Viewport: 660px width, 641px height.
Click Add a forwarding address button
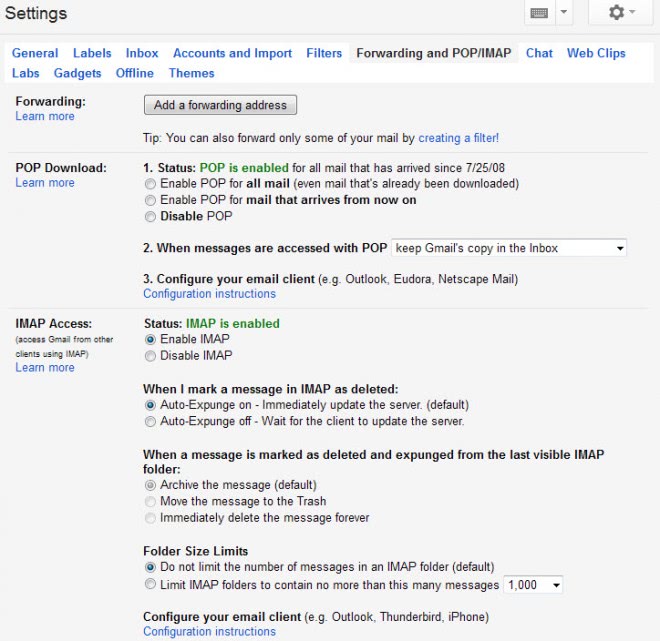click(x=220, y=105)
